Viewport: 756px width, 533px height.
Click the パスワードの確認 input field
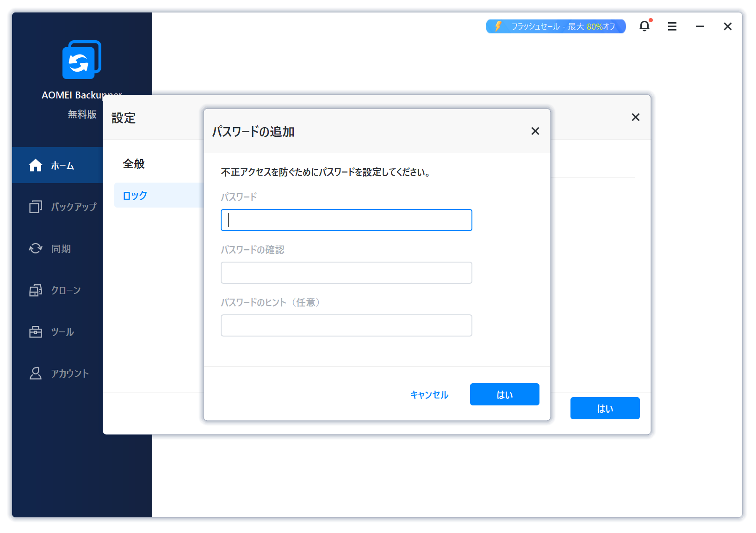(x=346, y=273)
